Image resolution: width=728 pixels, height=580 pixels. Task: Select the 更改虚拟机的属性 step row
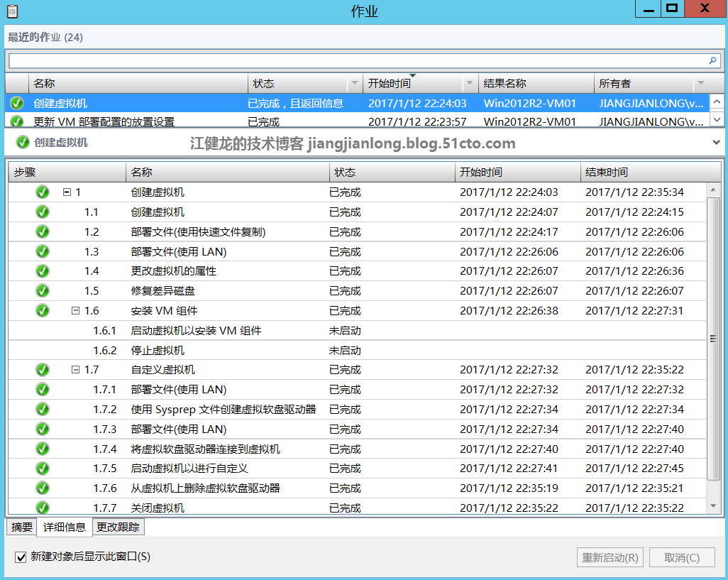click(x=357, y=270)
